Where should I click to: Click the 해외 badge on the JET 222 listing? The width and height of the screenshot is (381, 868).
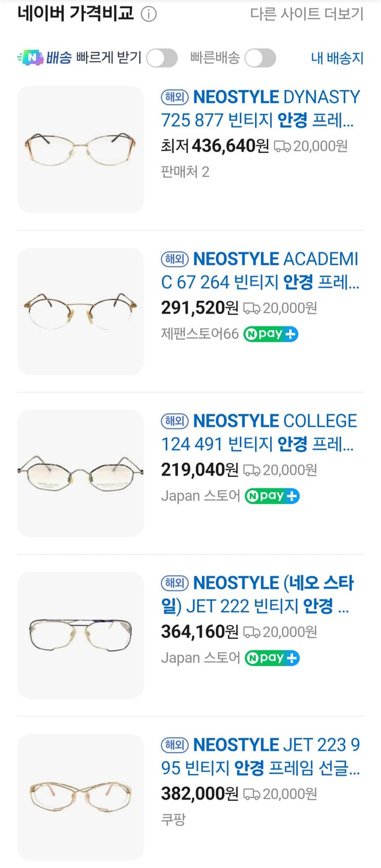click(175, 583)
